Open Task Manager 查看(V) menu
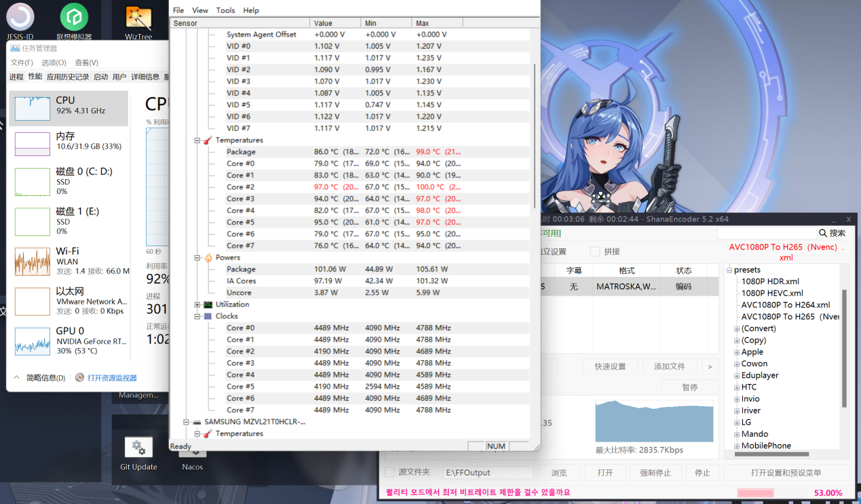 [x=87, y=62]
